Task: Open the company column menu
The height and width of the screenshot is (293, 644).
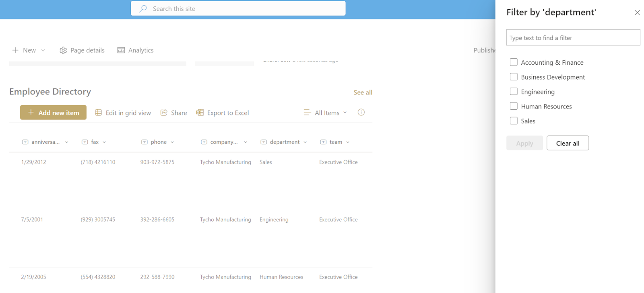Action: coord(246,142)
